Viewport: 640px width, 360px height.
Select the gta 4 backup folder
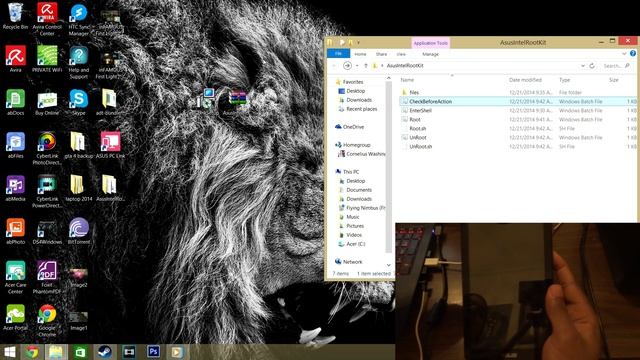pos(78,146)
